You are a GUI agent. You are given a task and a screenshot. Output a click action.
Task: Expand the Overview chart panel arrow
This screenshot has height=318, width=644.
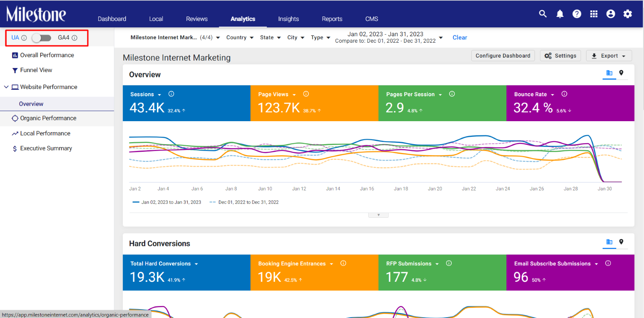coord(378,215)
